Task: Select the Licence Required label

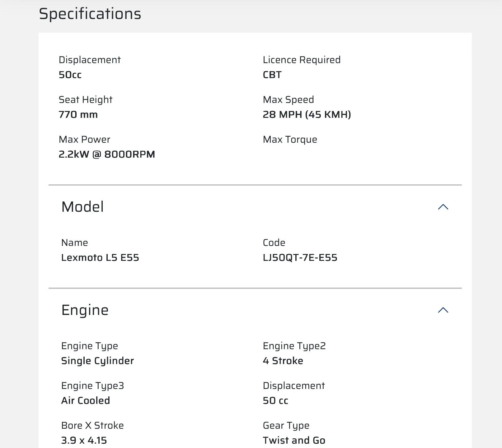Action: 301,60
